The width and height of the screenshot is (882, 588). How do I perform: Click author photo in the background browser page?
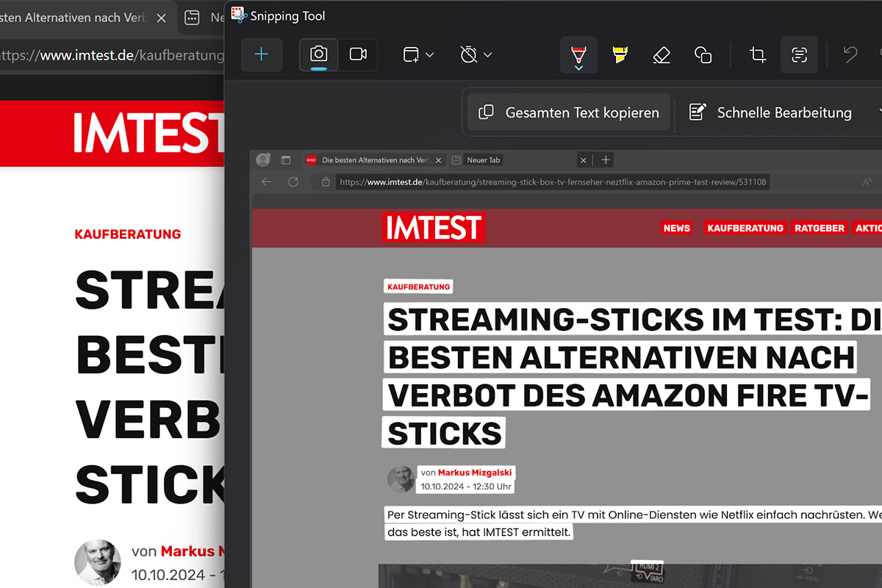tap(98, 562)
